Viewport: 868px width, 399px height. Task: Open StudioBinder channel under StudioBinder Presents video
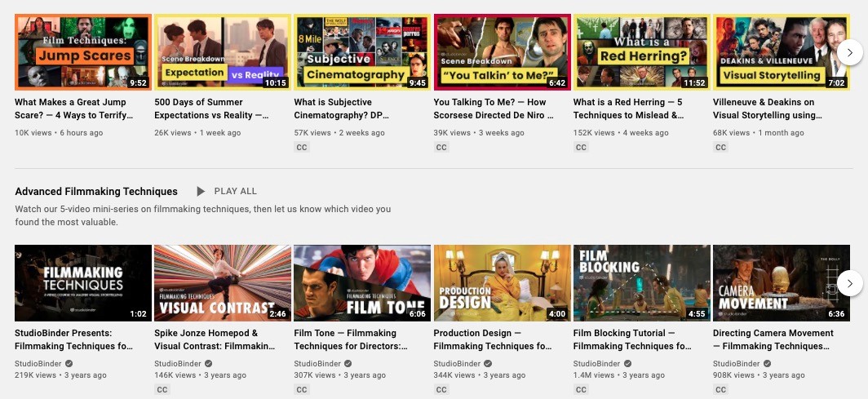(38, 364)
